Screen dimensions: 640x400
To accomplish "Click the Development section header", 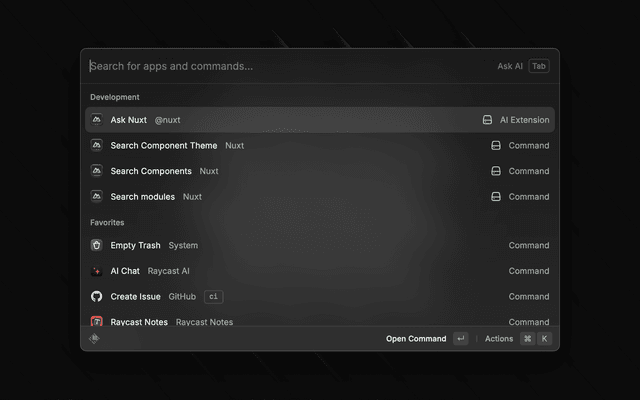I will 115,97.
